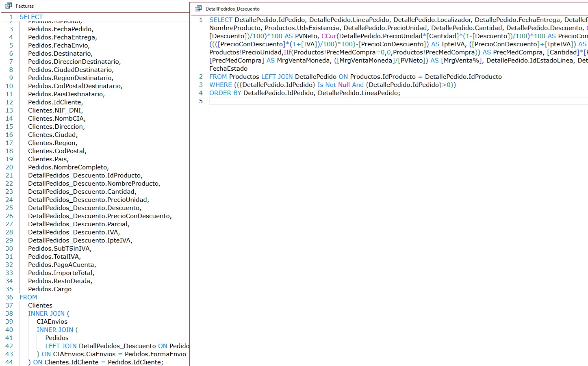Select the Facturas query tab
The image size is (588, 366).
25,6
